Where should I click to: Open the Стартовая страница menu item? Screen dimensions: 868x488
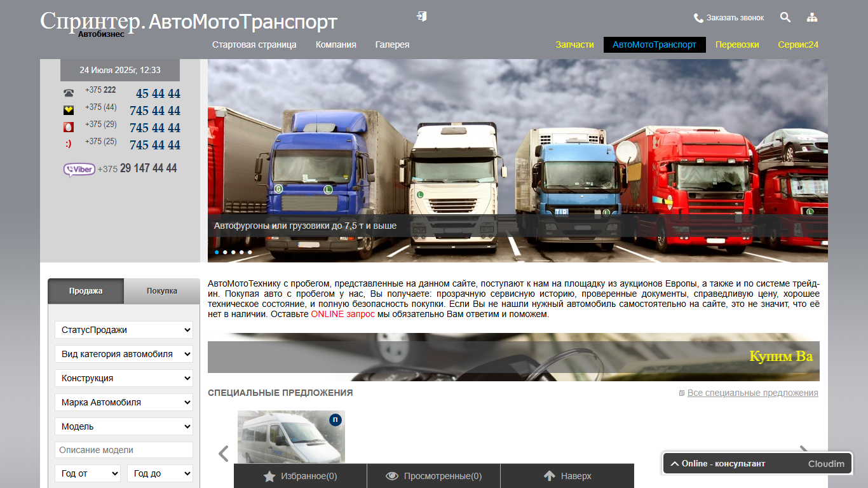click(254, 44)
